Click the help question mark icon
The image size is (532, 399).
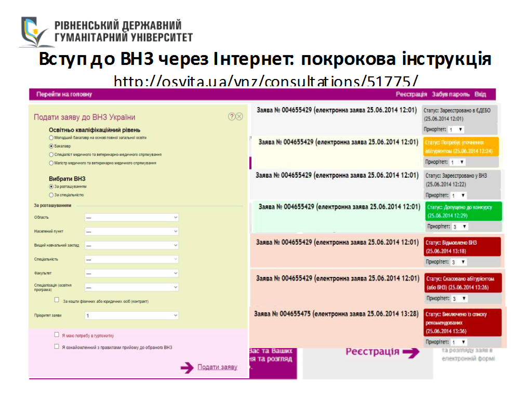(x=231, y=117)
